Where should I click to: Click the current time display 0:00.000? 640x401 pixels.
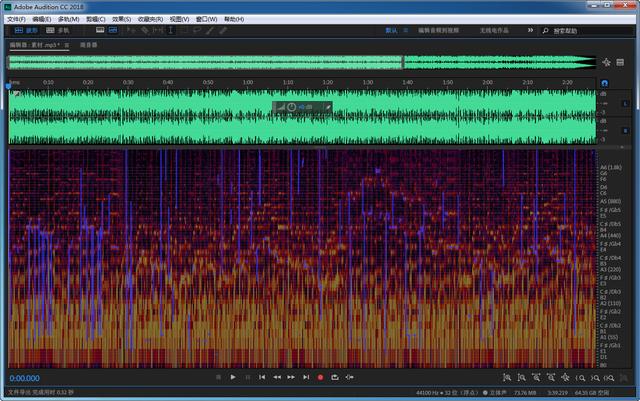coord(24,379)
